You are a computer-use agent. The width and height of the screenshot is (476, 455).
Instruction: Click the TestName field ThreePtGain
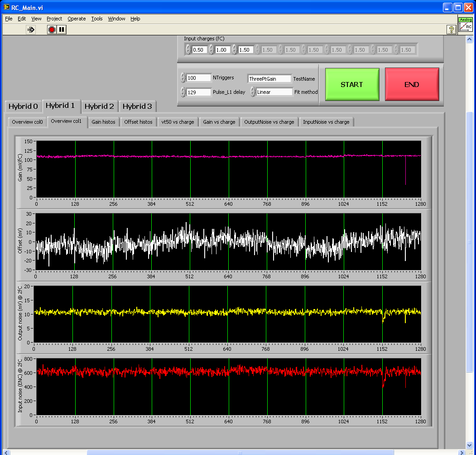[x=269, y=78]
